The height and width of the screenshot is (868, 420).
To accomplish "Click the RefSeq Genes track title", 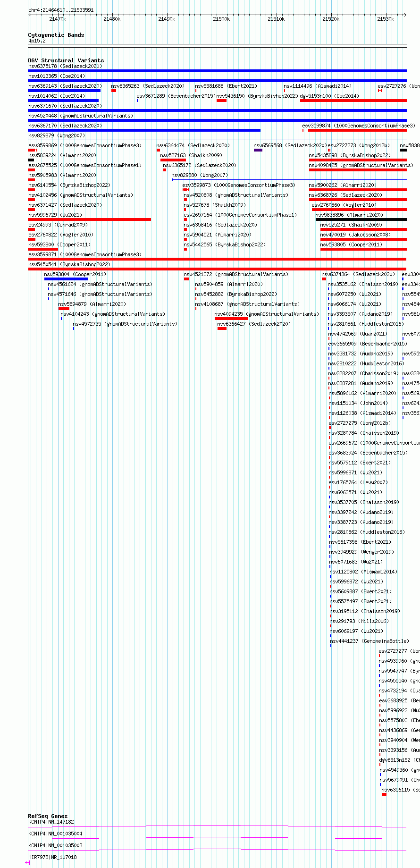I will [48, 816].
